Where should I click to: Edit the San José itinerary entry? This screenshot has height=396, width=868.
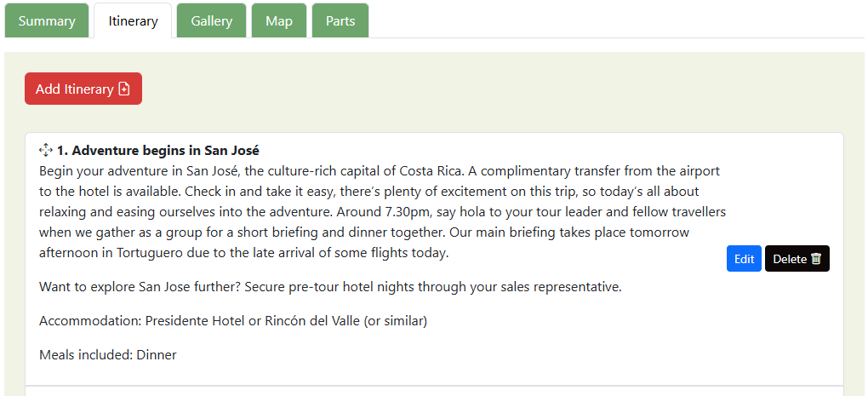point(744,259)
